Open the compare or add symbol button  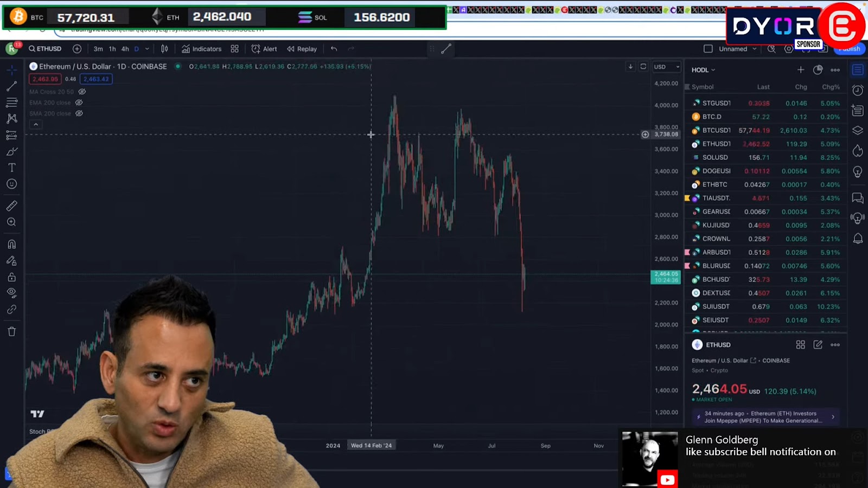click(77, 49)
